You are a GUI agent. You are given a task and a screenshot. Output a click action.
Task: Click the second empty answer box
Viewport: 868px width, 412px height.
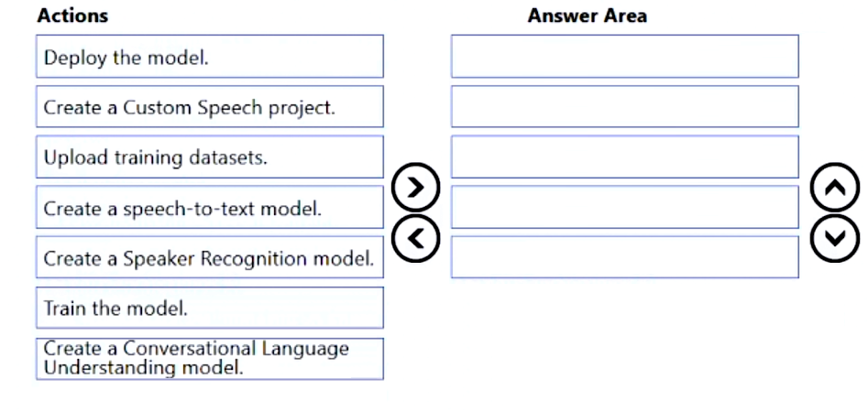(624, 107)
